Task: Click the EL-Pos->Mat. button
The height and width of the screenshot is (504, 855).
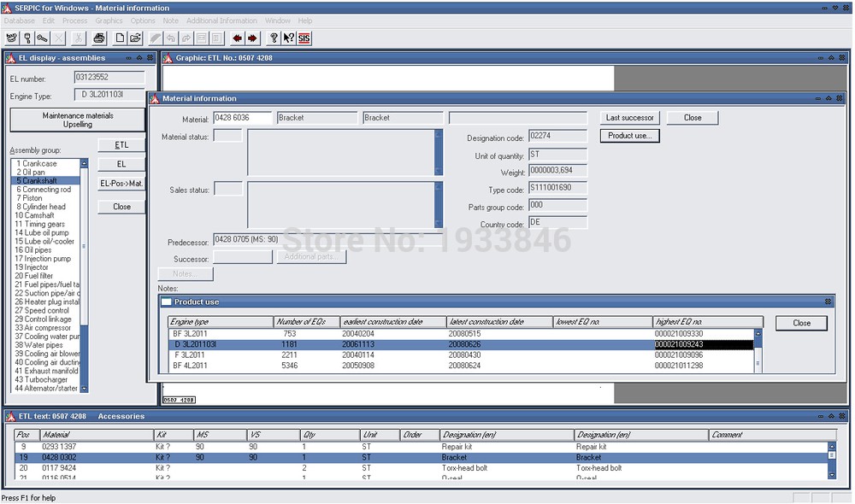Action: coord(121,184)
